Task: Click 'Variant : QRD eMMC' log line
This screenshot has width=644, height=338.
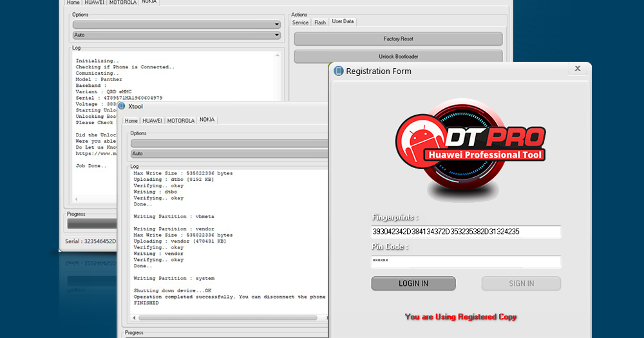Action: click(104, 91)
